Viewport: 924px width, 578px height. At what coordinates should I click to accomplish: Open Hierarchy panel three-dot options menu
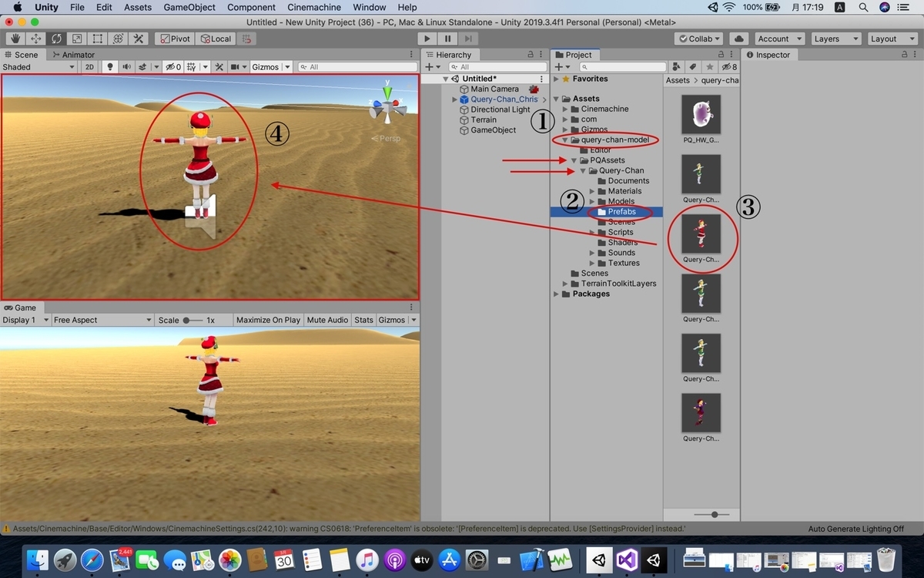[x=542, y=55]
